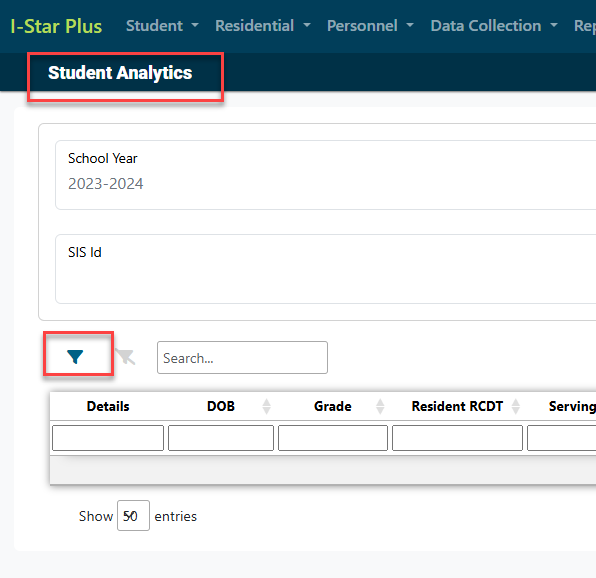This screenshot has width=596, height=578.
Task: Open the Personnel dropdown menu
Action: click(370, 26)
